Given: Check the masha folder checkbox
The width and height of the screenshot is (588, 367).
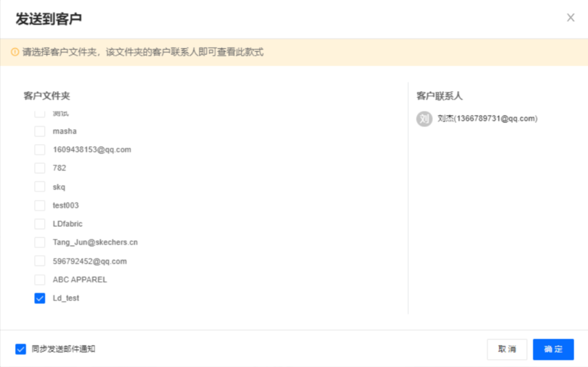Looking at the screenshot, I should (40, 131).
